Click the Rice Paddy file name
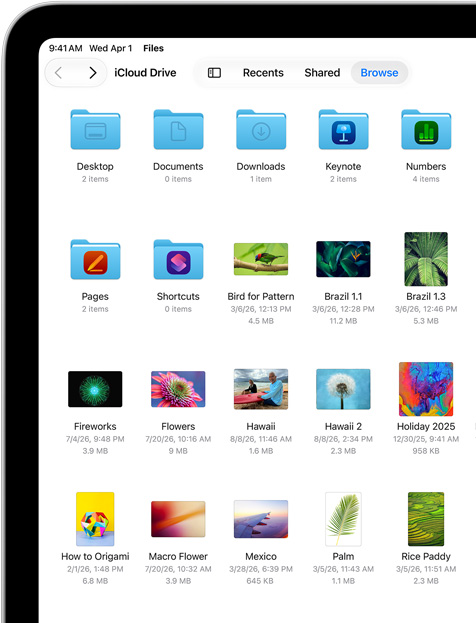Image resolution: width=476 pixels, height=623 pixels. (x=426, y=556)
